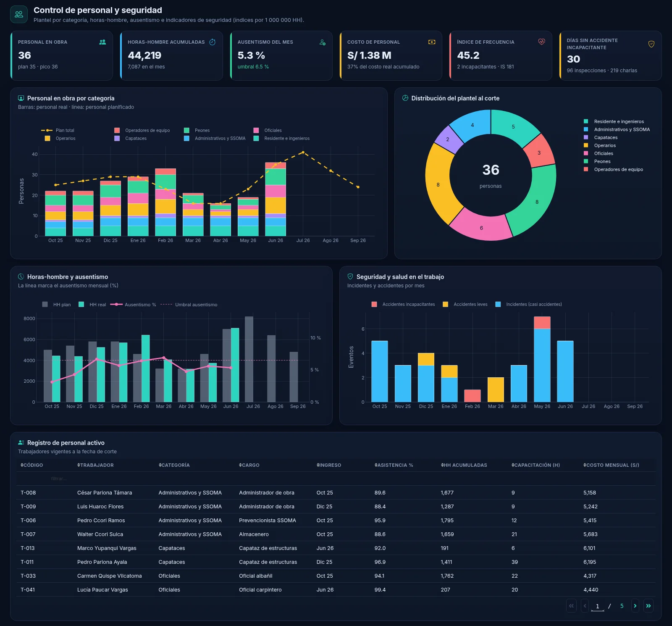Image resolution: width=672 pixels, height=626 pixels.
Task: Click the Ausentismo % legend entry
Action: click(133, 305)
